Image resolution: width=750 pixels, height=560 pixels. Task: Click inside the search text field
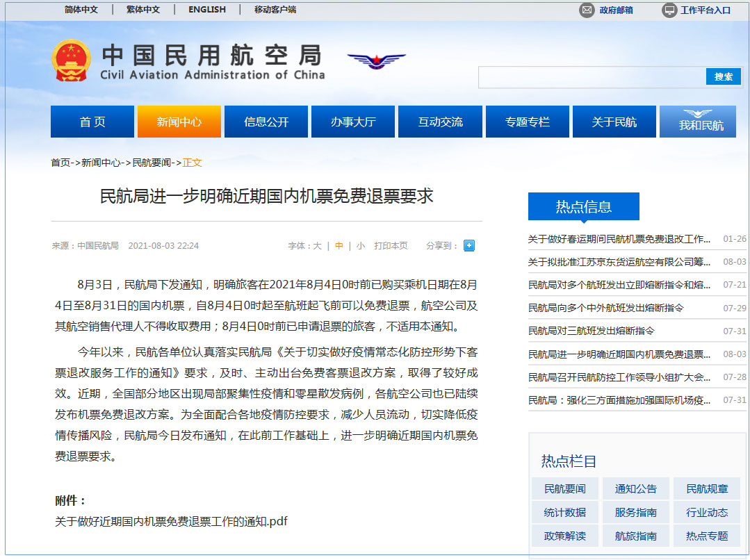pos(591,77)
